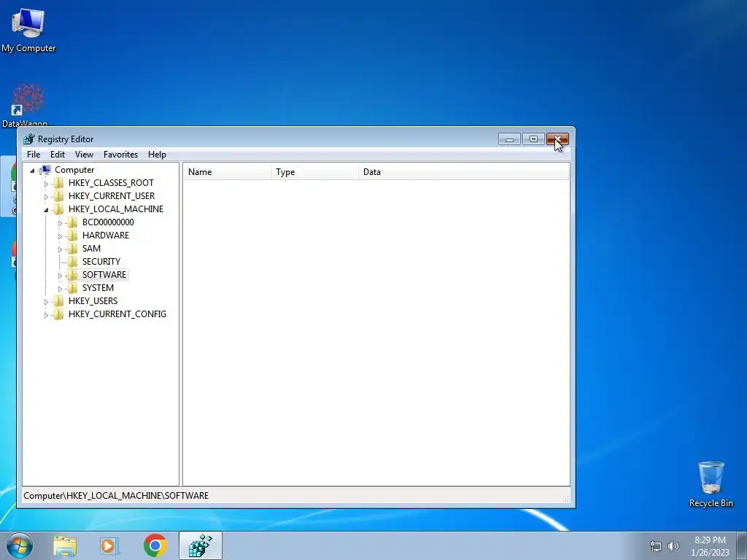Screen dimensions: 747x560
Task: Open the File menu
Action: (34, 155)
